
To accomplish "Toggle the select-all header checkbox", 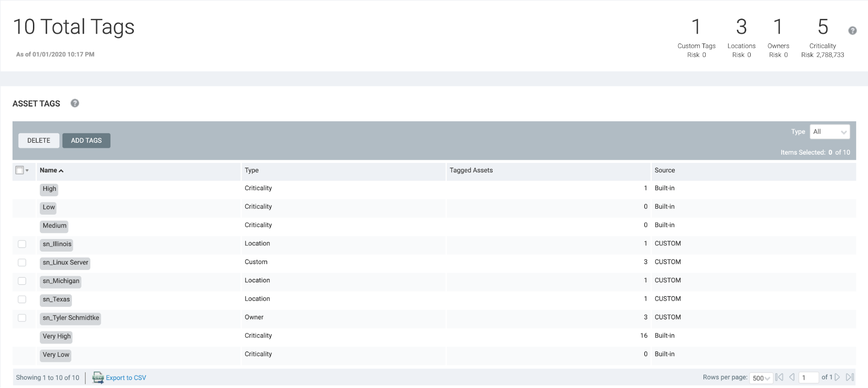I will point(20,170).
